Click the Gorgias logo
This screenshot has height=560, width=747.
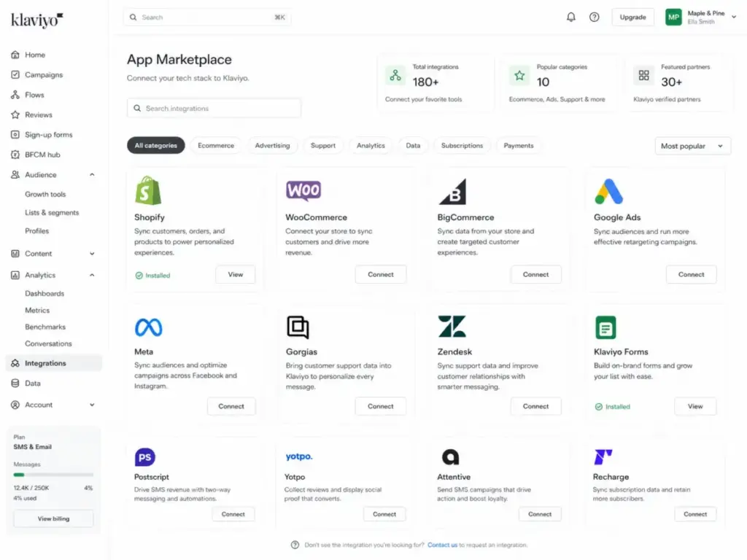(x=298, y=327)
